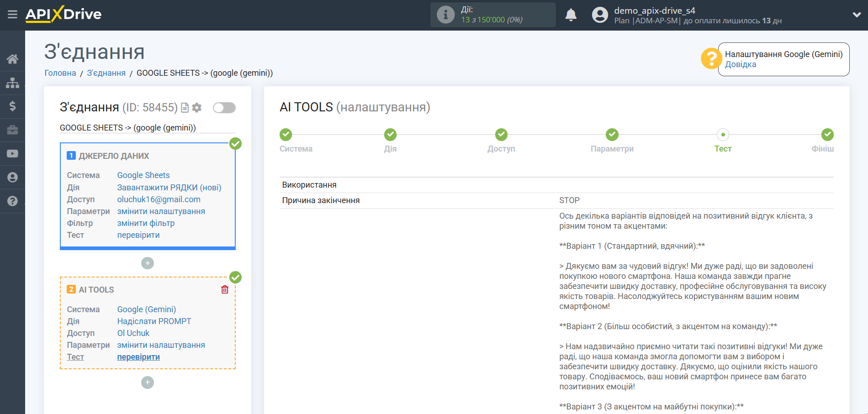The image size is (868, 414).
Task: Switch to the Тест step
Action: click(x=723, y=135)
